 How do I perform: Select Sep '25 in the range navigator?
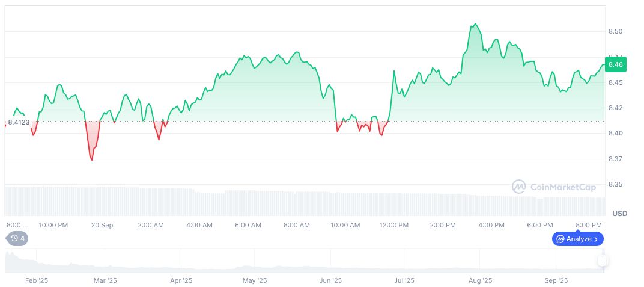[x=556, y=280]
